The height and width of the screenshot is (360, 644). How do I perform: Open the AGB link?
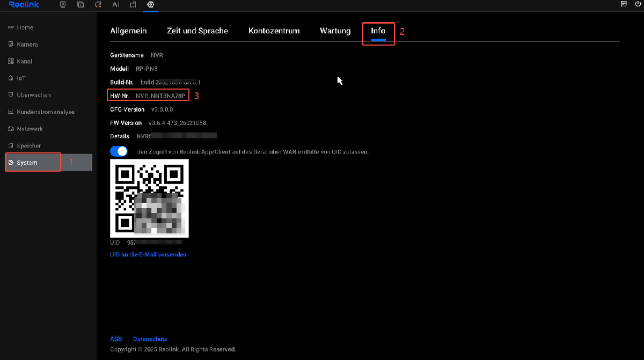116,340
